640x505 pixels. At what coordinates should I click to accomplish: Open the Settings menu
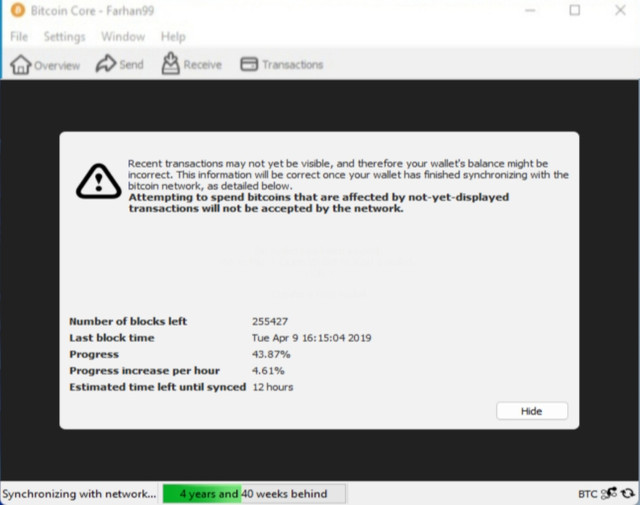pyautogui.click(x=64, y=37)
